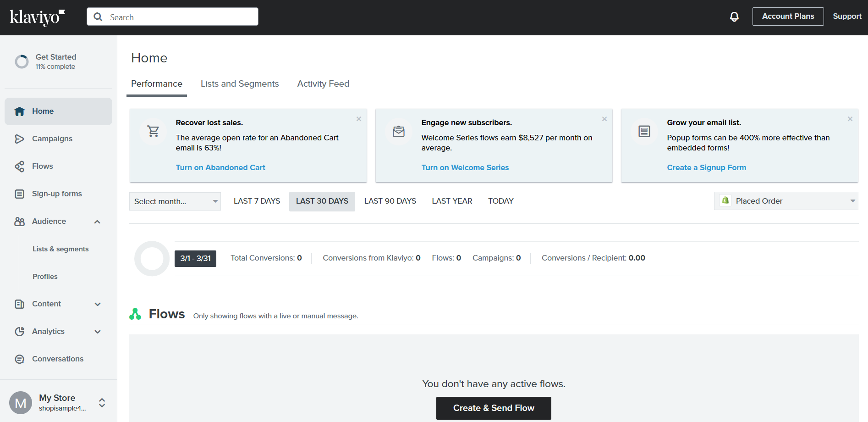Viewport: 868px width, 422px height.
Task: Switch to the Lists and Segments tab
Action: point(240,84)
